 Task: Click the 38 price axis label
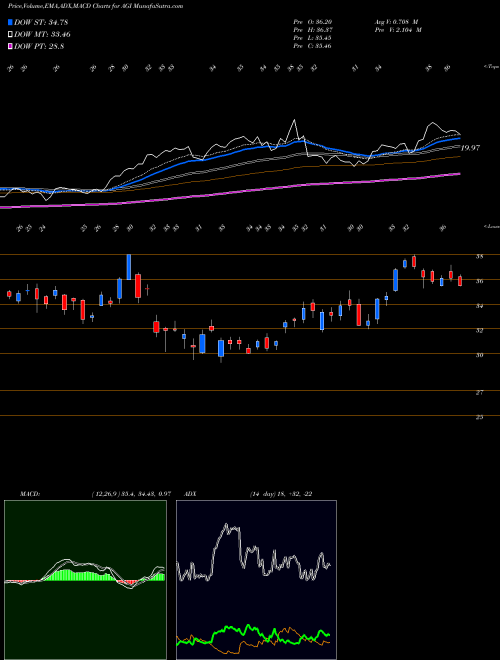click(479, 256)
